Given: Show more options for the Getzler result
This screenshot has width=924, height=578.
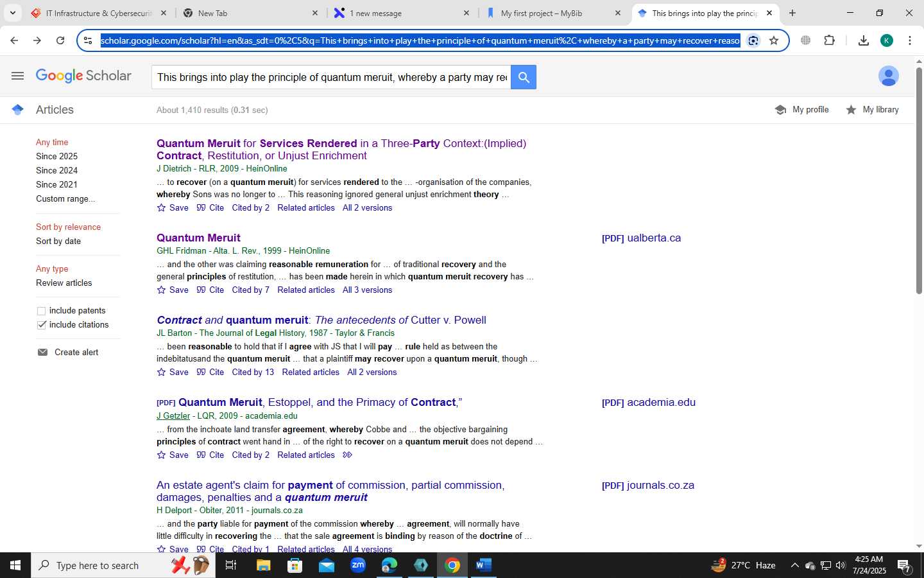Looking at the screenshot, I should coord(348,455).
